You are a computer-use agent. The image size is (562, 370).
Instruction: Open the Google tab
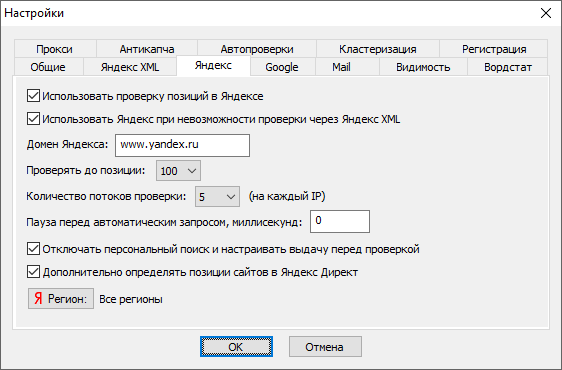click(282, 67)
